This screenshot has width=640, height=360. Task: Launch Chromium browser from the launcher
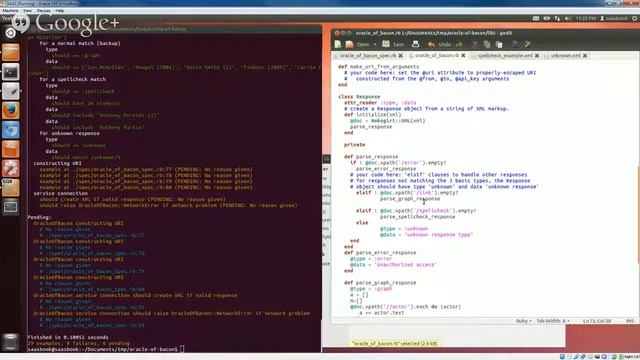tap(11, 130)
